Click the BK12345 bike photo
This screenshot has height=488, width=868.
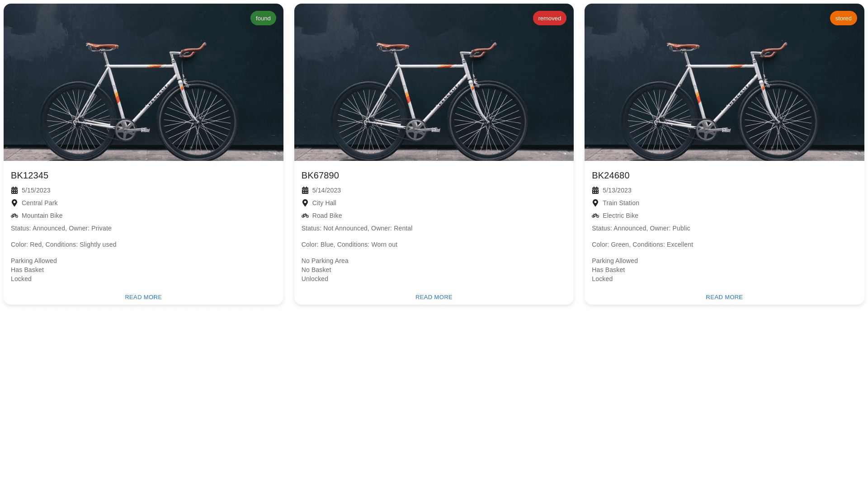click(x=143, y=90)
